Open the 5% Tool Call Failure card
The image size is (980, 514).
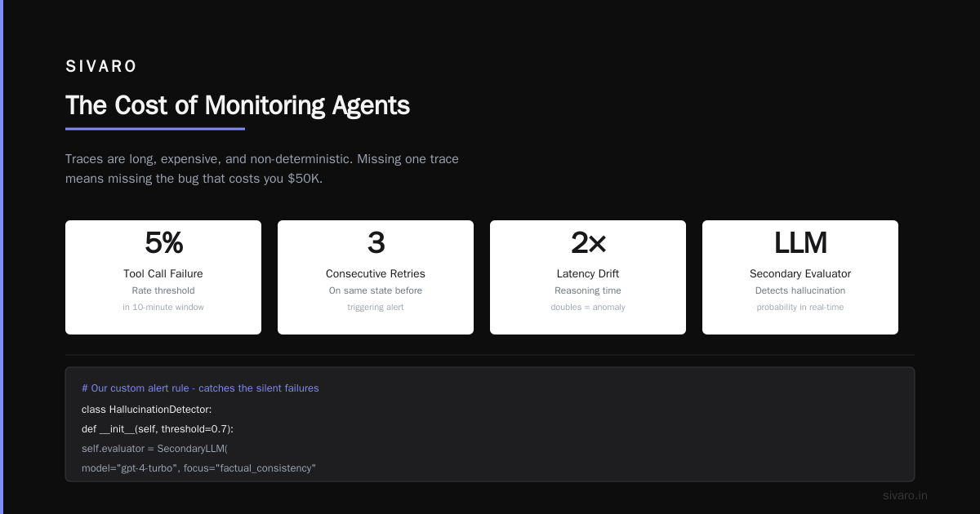tap(163, 277)
